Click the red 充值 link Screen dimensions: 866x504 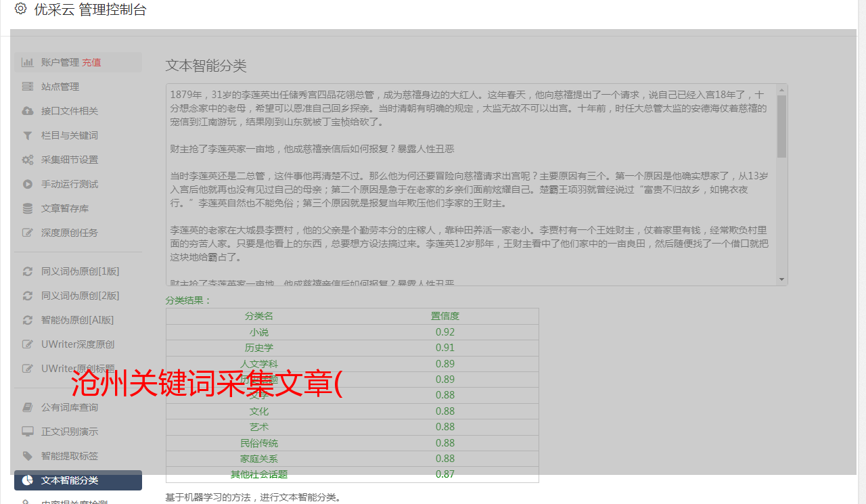point(91,62)
